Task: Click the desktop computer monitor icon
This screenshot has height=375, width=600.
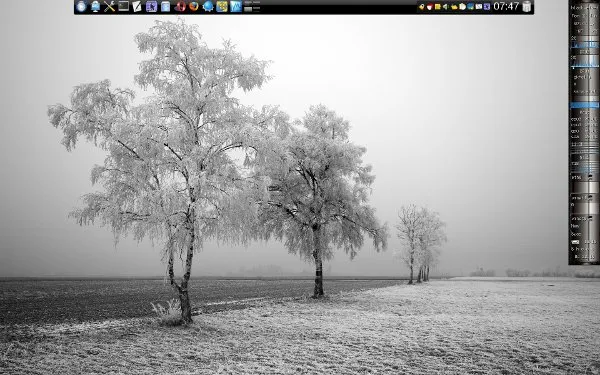Action: 95,6
